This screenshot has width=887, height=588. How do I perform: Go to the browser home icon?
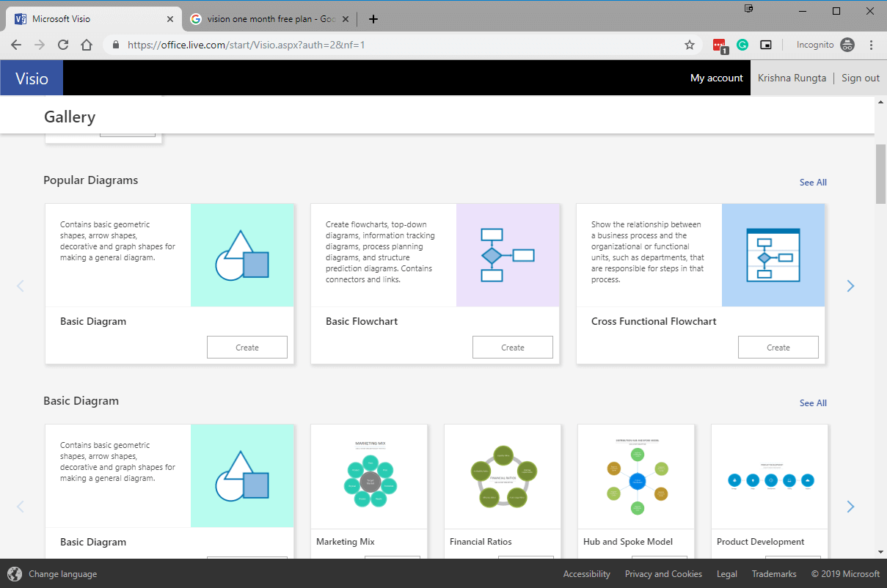pyautogui.click(x=87, y=45)
